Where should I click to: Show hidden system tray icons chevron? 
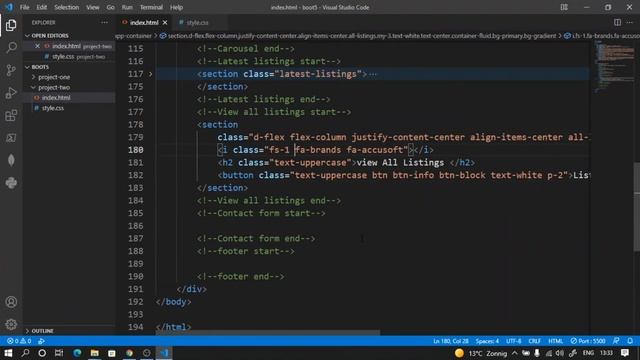pyautogui.click(x=515, y=353)
